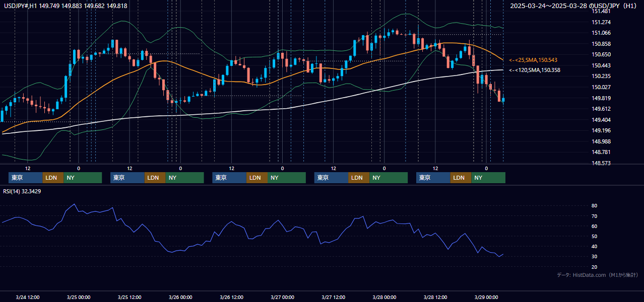Click the RSI scale value 70

click(x=595, y=216)
